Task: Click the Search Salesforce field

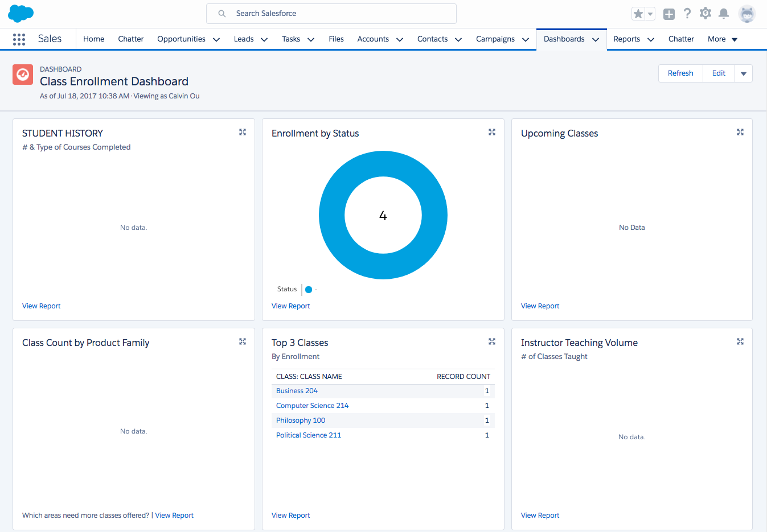Action: 331,14
